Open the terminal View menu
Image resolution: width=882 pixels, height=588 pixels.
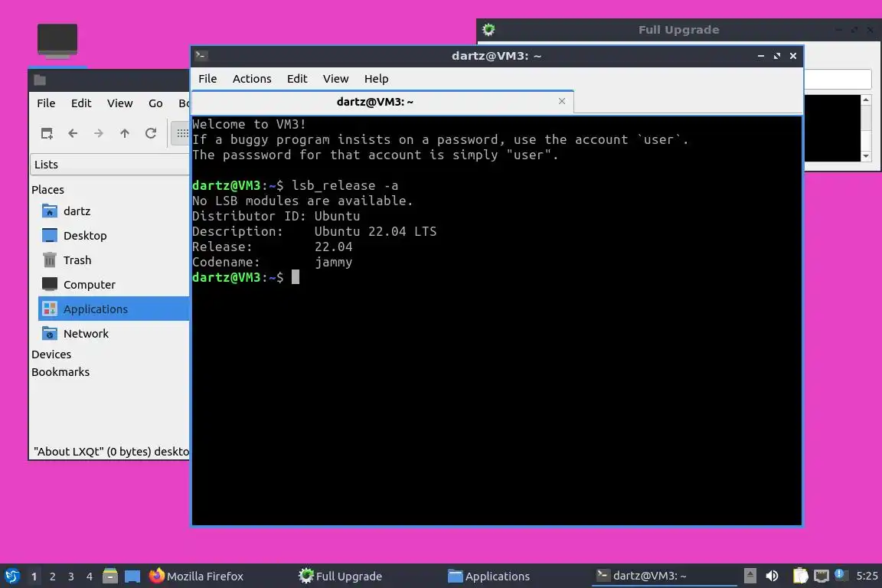coord(336,79)
